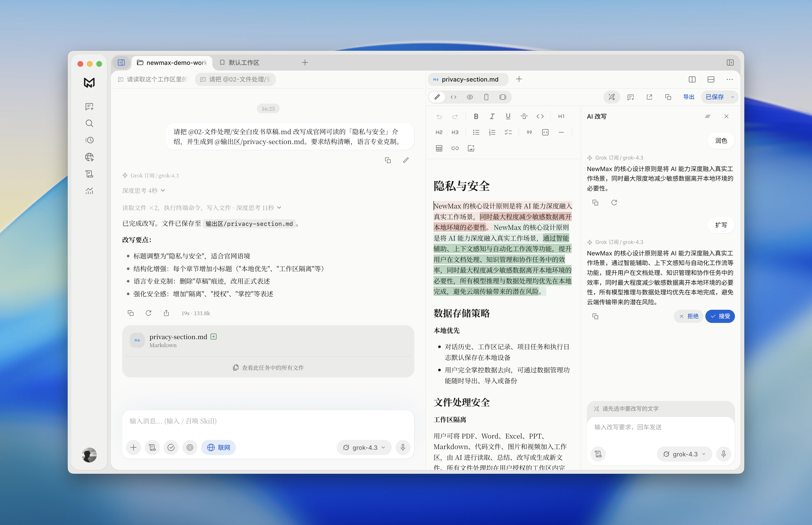
Task: Apply underline formatting
Action: (x=508, y=117)
